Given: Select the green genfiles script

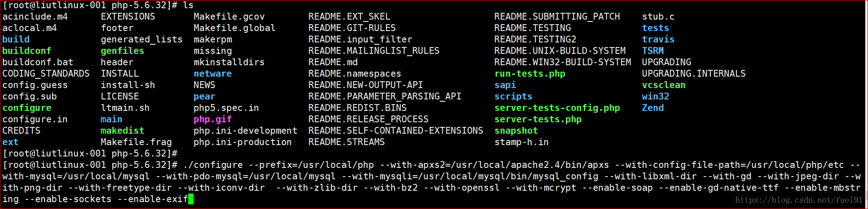Looking at the screenshot, I should click(x=123, y=51).
